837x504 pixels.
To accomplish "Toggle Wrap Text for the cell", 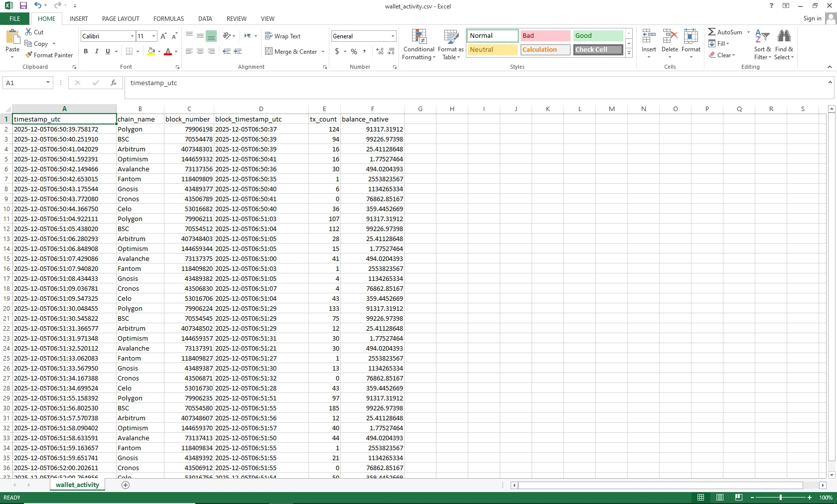I will click(x=282, y=36).
